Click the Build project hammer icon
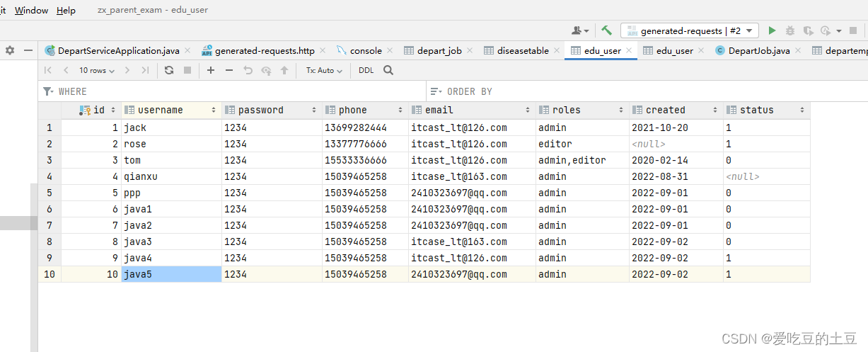The image size is (868, 352). tap(606, 30)
